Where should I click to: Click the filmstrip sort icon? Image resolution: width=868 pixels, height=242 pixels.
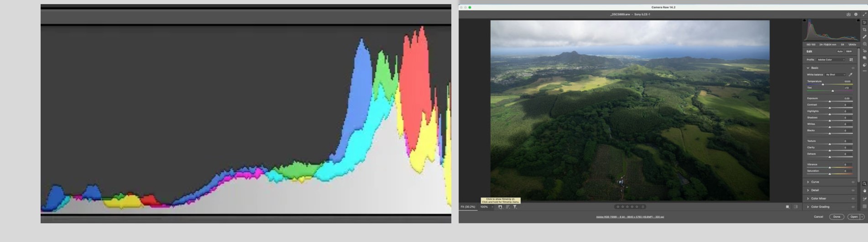[507, 207]
